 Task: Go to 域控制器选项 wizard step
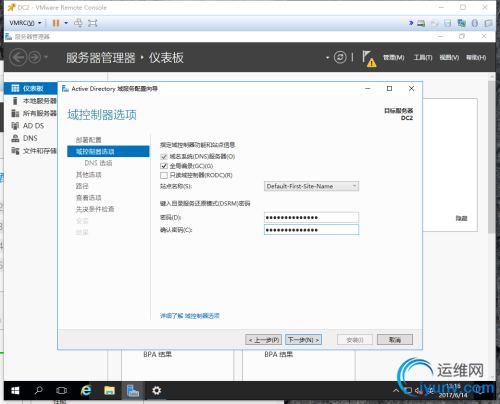coord(108,152)
